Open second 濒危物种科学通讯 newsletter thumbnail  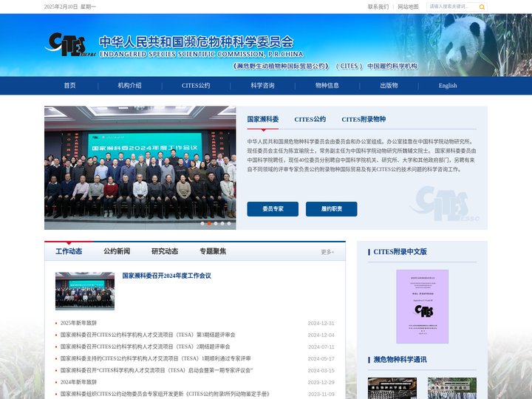point(452,389)
